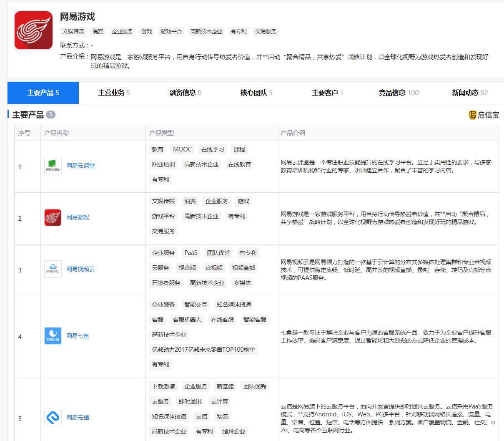Screen dimensions: 504x441
Task: Click the 主要产品 section heading
Action: (x=28, y=115)
